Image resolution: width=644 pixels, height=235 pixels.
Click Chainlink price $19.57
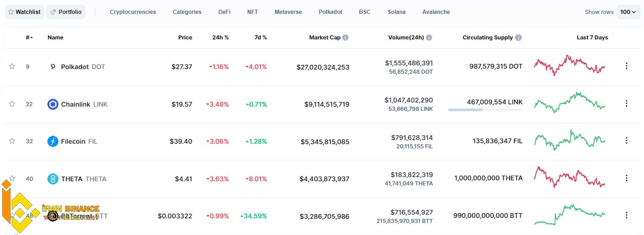click(x=182, y=104)
